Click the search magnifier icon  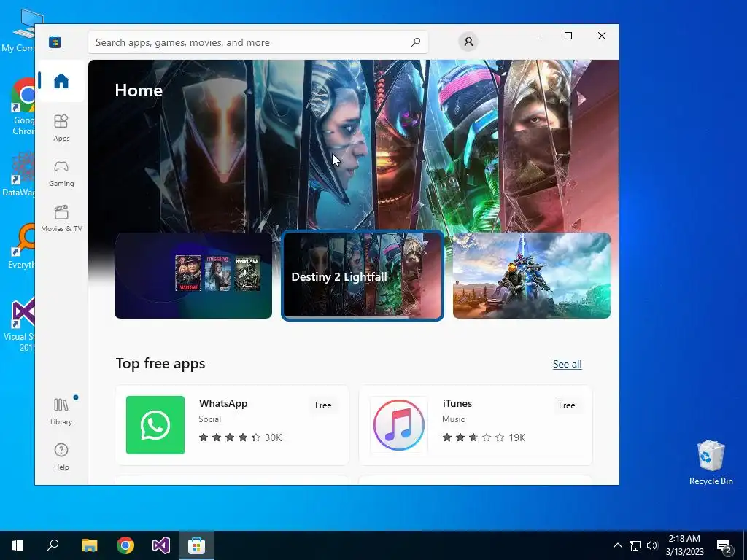pos(416,42)
